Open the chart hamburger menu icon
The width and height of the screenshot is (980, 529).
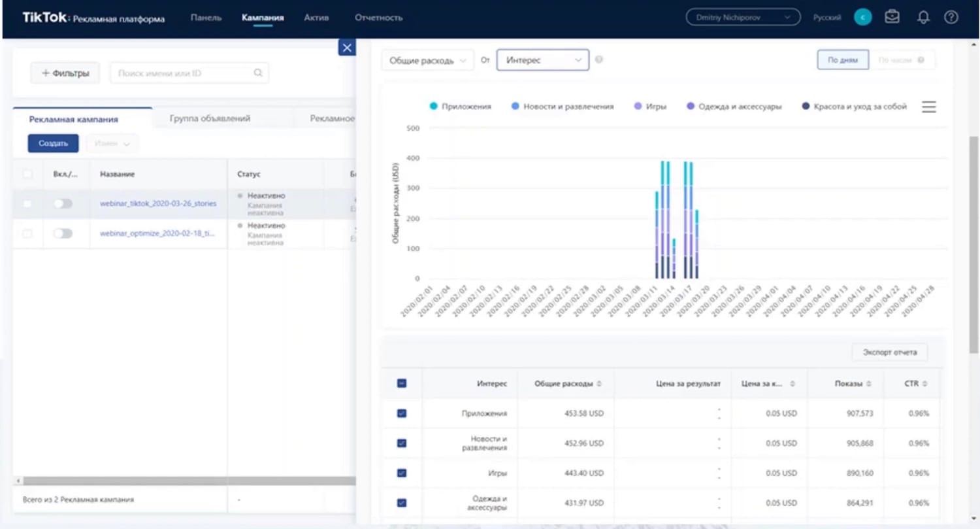[928, 107]
